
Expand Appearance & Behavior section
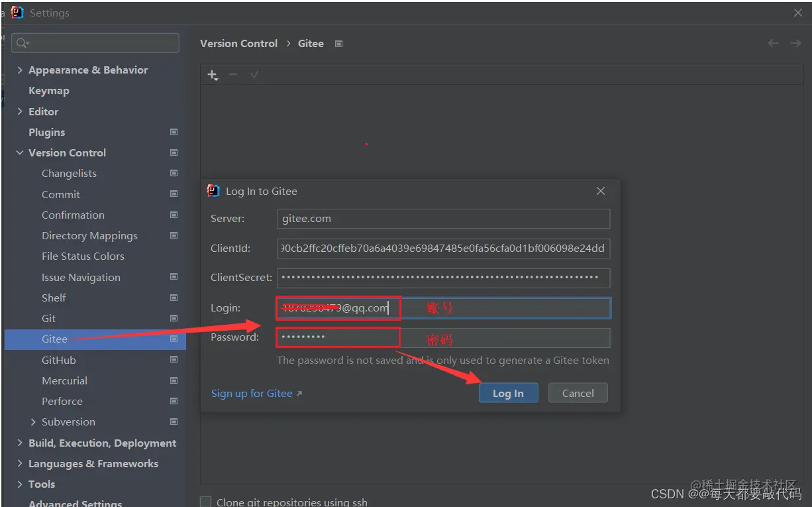(x=20, y=70)
